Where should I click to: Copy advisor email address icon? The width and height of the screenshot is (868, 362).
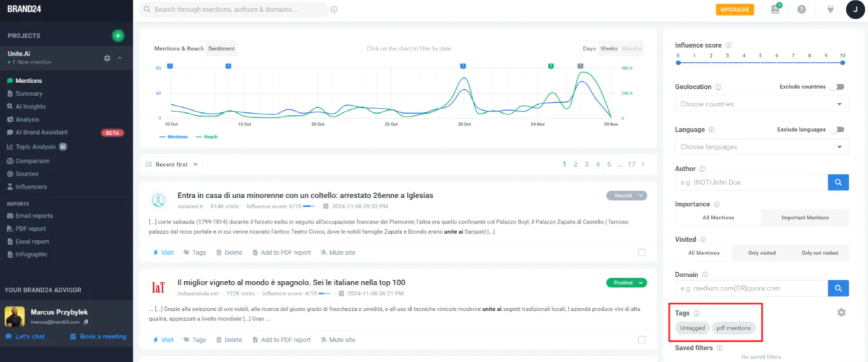(86, 322)
